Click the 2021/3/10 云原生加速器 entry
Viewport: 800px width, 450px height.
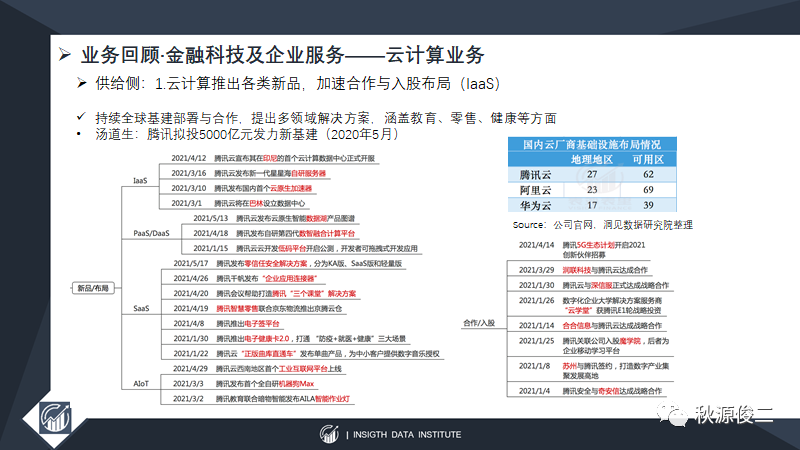(x=241, y=188)
